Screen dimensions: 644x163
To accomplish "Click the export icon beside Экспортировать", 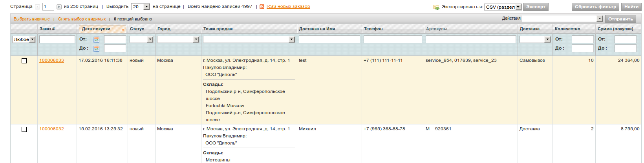I will tap(436, 7).
